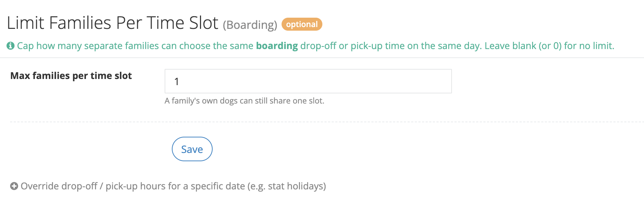
Task: Click the dashed divider above Save
Action: pyautogui.click(x=327, y=122)
